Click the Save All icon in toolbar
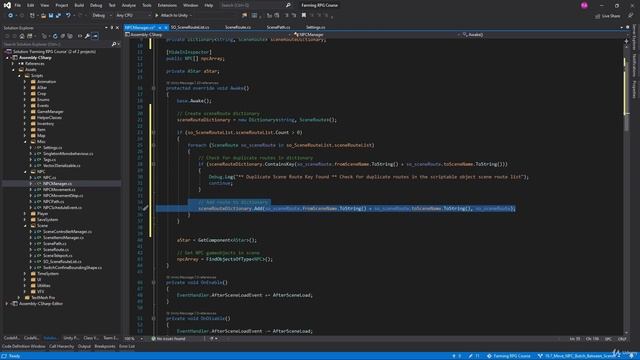Screen dimensions: 640x360 pyautogui.click(x=58, y=16)
